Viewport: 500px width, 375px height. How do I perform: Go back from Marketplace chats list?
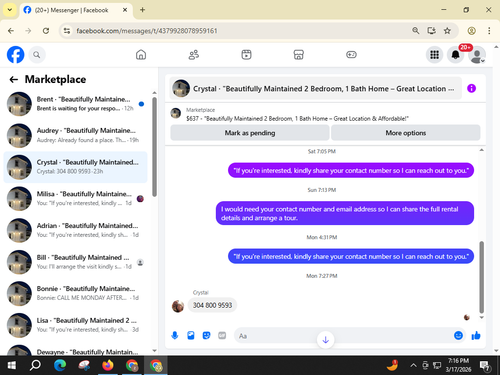pyautogui.click(x=14, y=79)
